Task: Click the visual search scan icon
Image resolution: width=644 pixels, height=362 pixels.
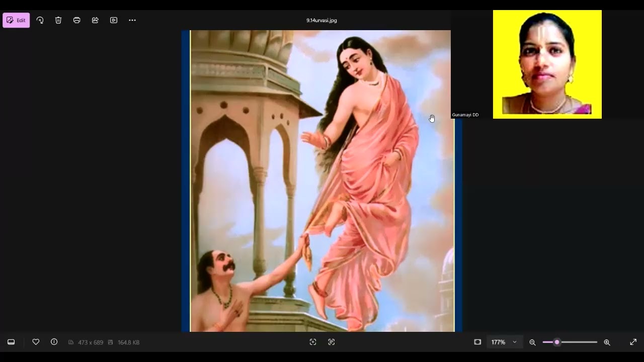Action: [x=313, y=342]
